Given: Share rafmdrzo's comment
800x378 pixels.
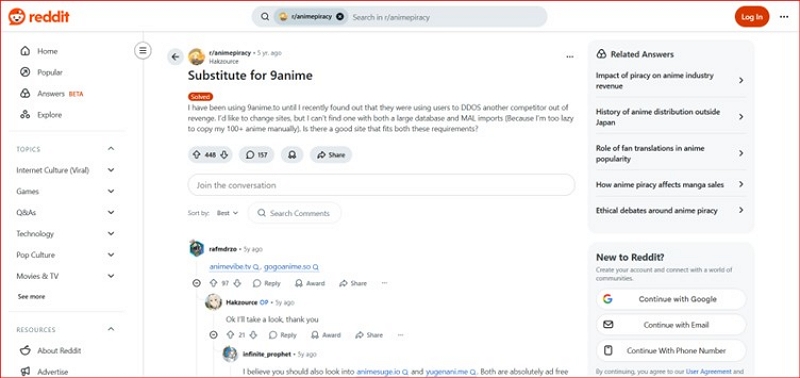Looking at the screenshot, I should tap(353, 283).
